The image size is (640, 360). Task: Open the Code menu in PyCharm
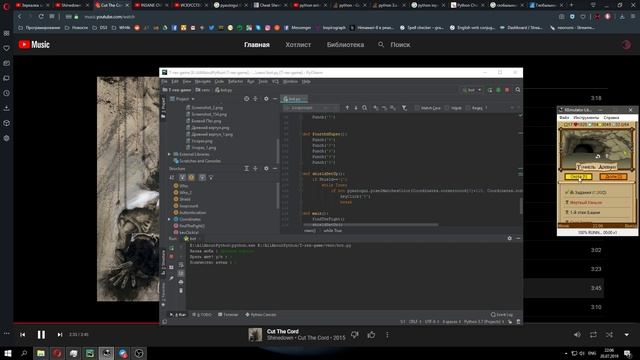point(219,82)
